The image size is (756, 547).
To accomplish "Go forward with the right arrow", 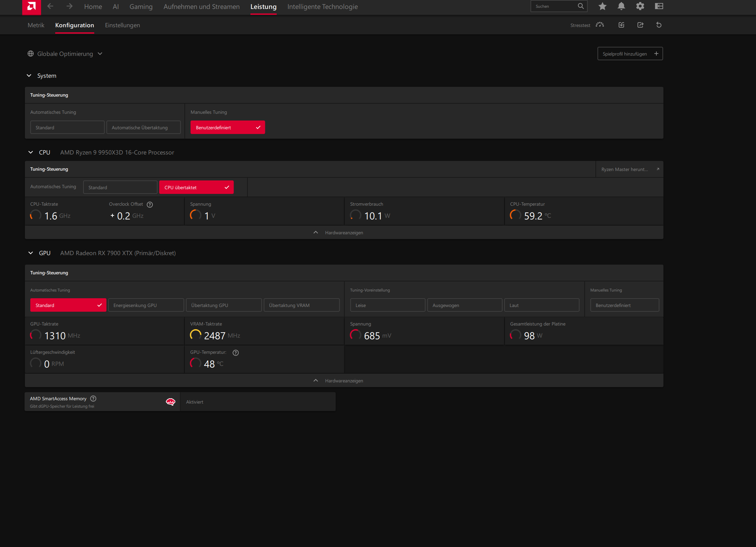I will click(x=69, y=6).
